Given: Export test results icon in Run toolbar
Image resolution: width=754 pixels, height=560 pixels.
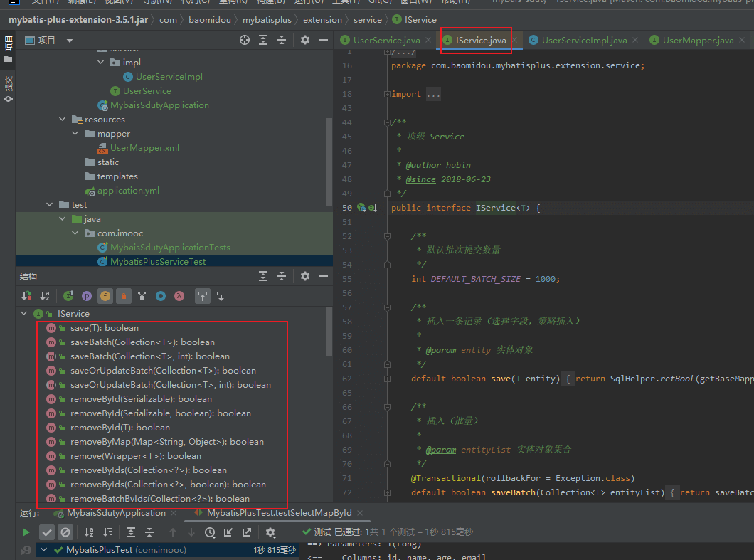Looking at the screenshot, I should 247,532.
